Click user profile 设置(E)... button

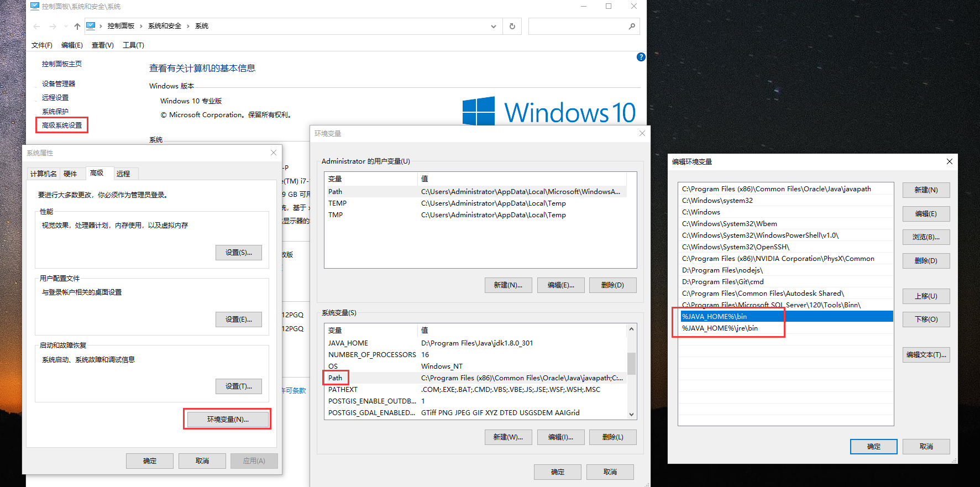click(x=239, y=320)
